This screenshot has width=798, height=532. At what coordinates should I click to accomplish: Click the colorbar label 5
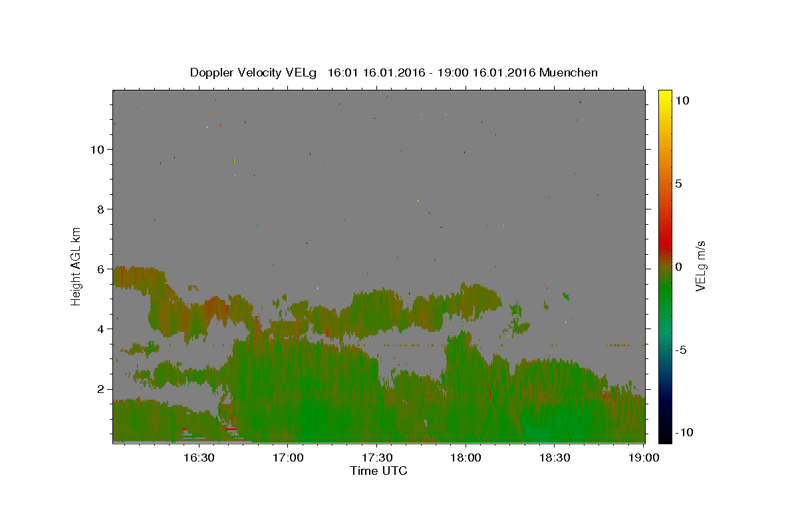(678, 184)
